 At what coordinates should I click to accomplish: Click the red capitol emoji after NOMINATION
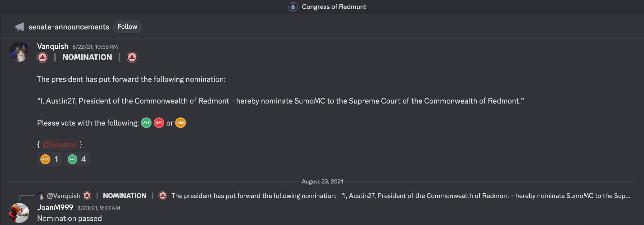click(132, 57)
